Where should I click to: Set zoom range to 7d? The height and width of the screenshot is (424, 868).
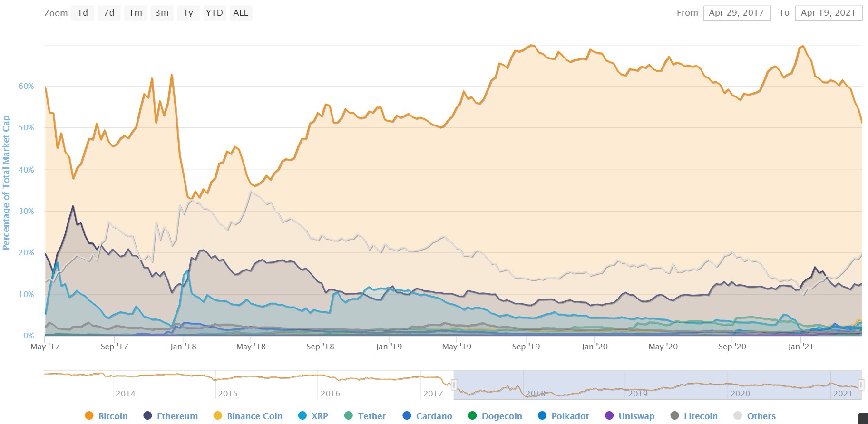tap(109, 13)
